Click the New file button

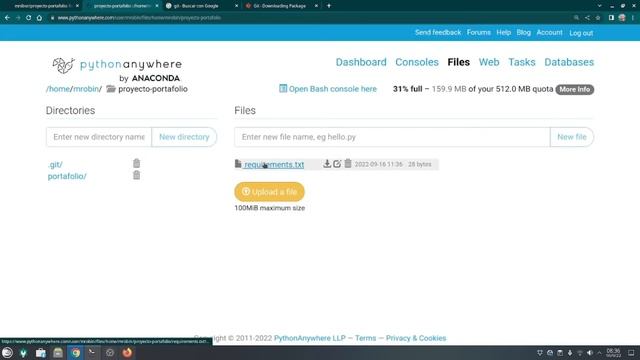(x=572, y=137)
